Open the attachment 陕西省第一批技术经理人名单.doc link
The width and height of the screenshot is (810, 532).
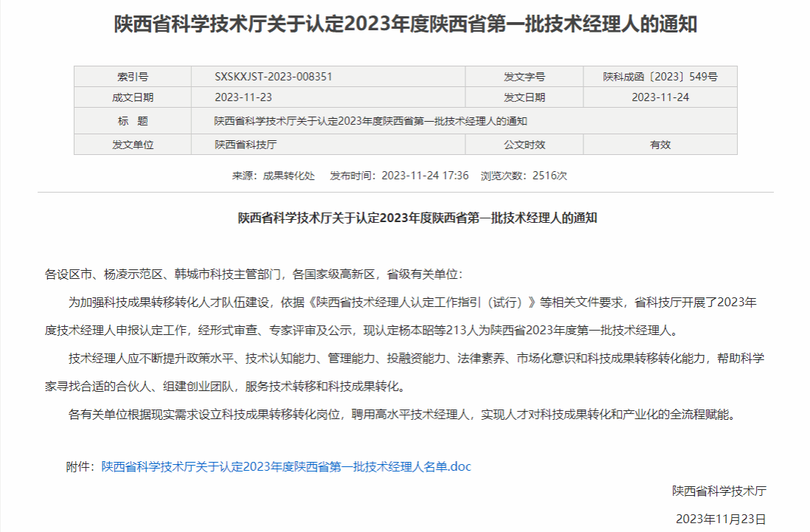[286, 466]
